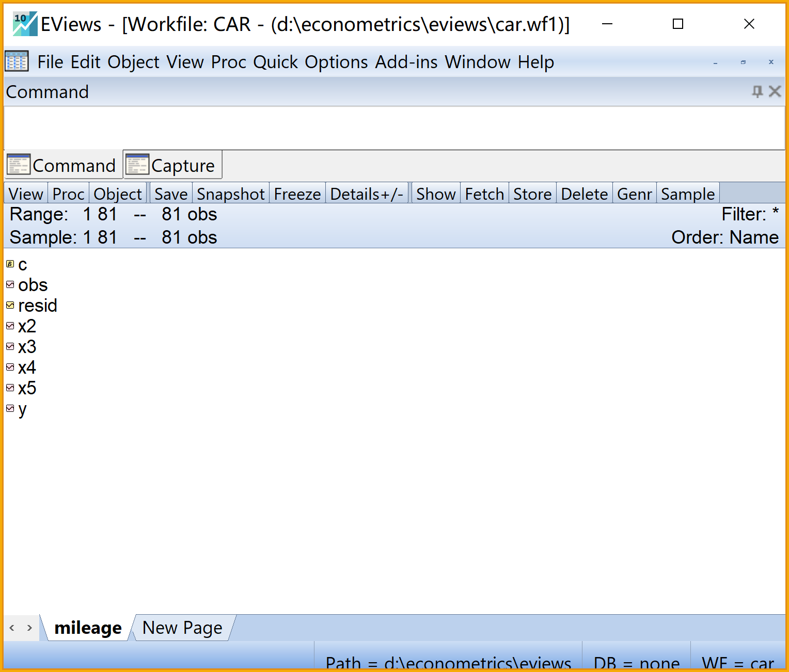Open the Object dropdown in workfile toolbar
The height and width of the screenshot is (672, 789).
pyautogui.click(x=118, y=194)
